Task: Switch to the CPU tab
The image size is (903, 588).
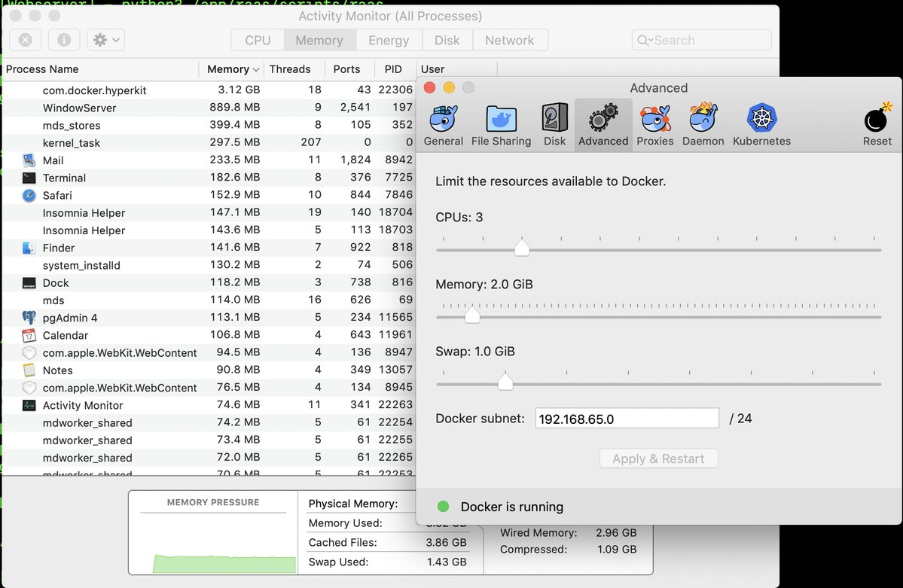Action: 258,41
